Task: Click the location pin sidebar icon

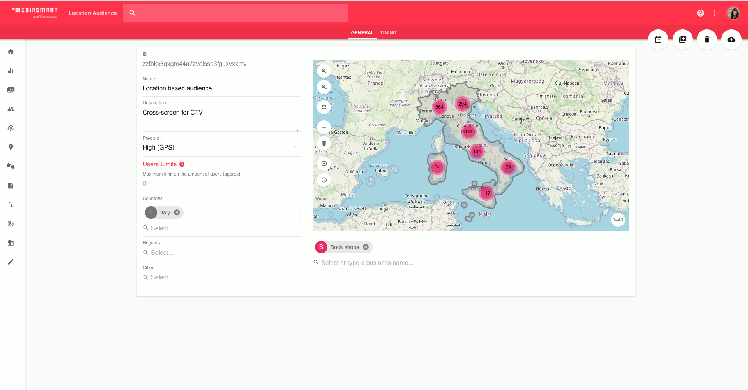Action: (x=10, y=147)
